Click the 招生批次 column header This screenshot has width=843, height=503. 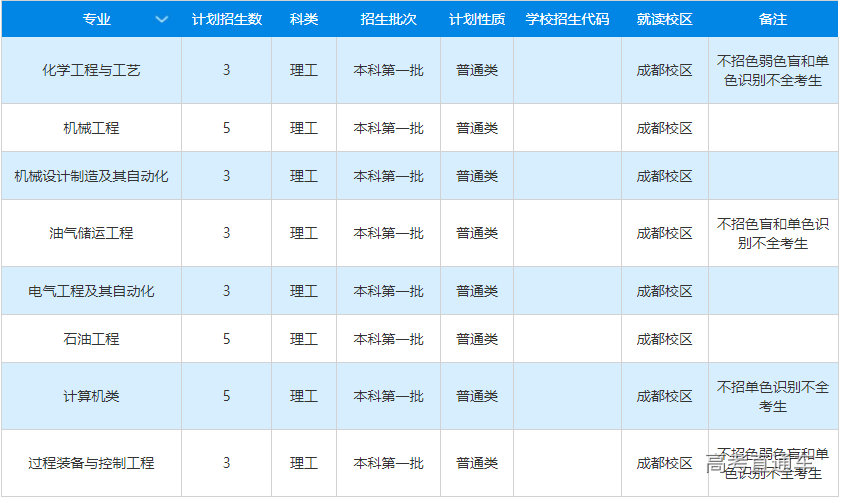388,20
